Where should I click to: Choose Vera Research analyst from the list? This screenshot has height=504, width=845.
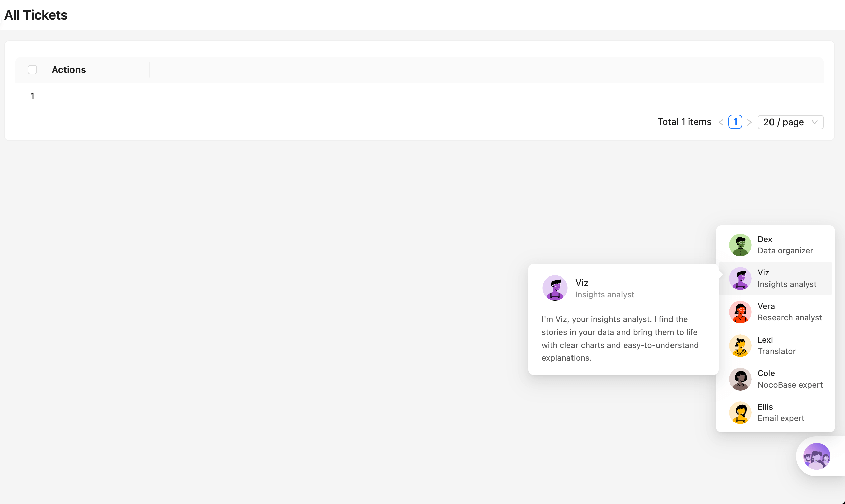[x=789, y=312]
